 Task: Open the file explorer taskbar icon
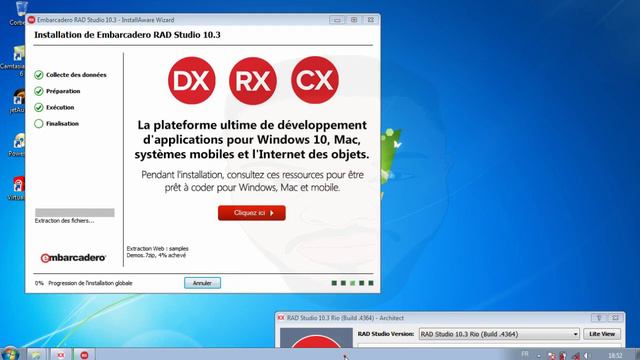pos(36,354)
